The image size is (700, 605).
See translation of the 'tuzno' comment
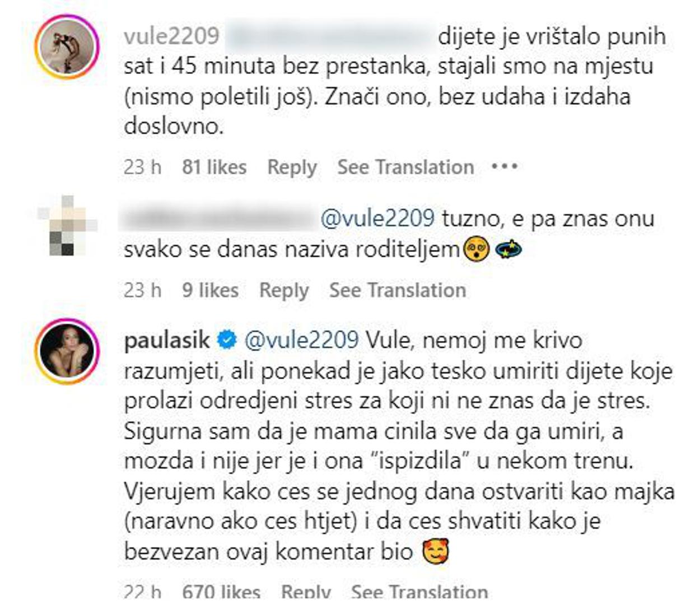(398, 290)
